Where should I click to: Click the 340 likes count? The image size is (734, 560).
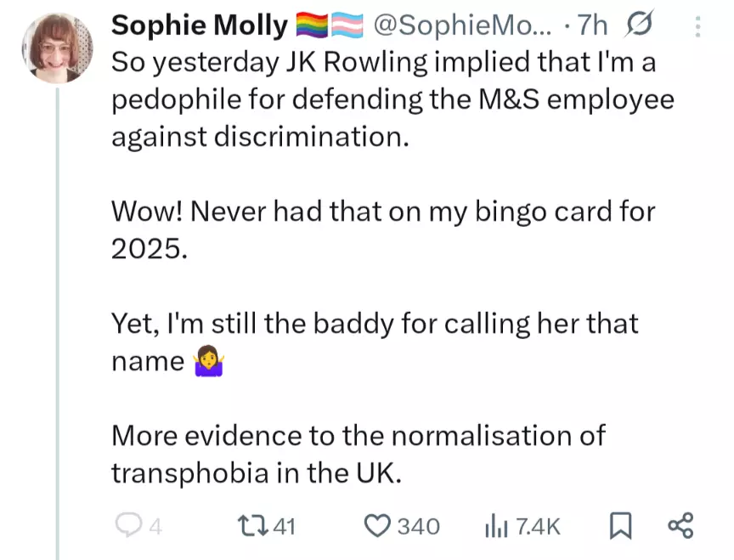tap(419, 528)
